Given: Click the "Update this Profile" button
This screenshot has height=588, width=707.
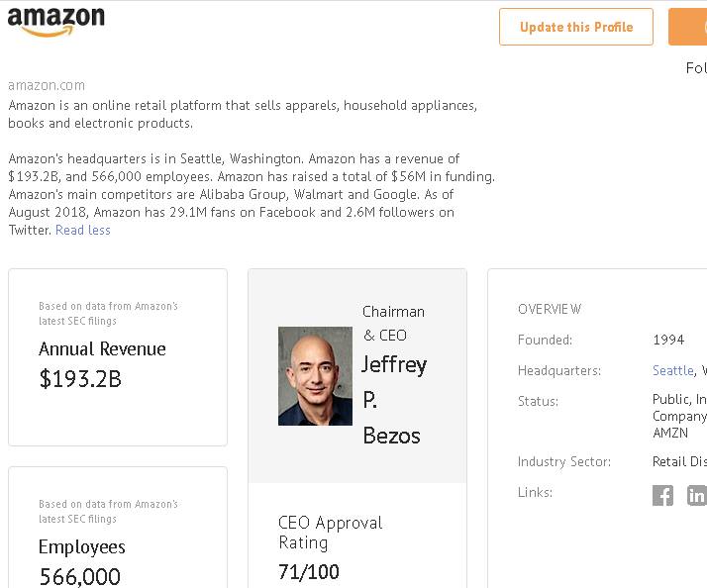Looking at the screenshot, I should (x=576, y=27).
